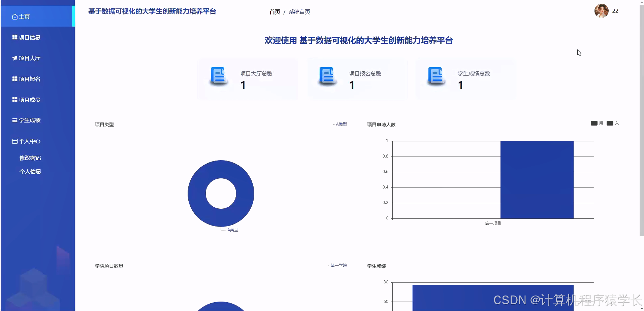Select 个人信息 under 个人中心

[30, 171]
